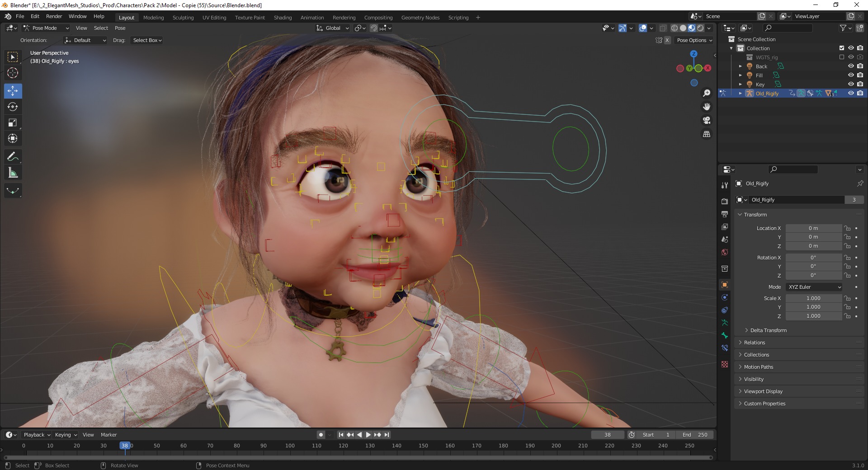Enable the WGTS_rig collection checkbox
This screenshot has width=868, height=470.
[x=842, y=57]
